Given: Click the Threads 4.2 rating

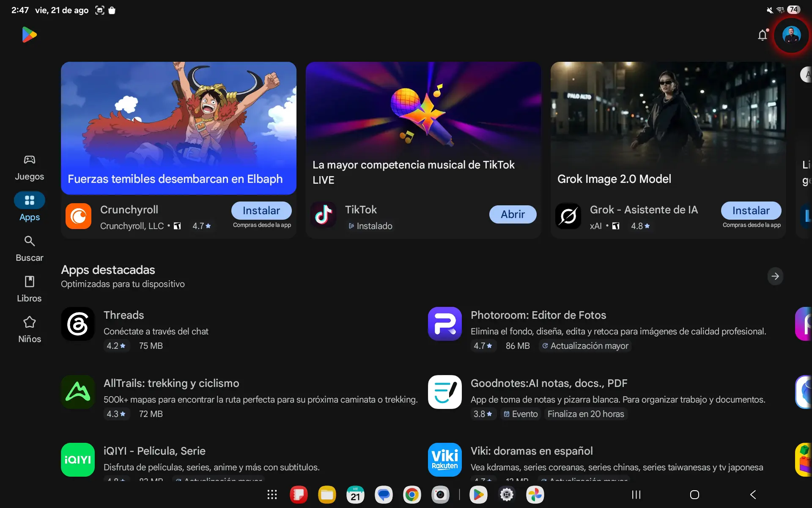Looking at the screenshot, I should pos(116,346).
